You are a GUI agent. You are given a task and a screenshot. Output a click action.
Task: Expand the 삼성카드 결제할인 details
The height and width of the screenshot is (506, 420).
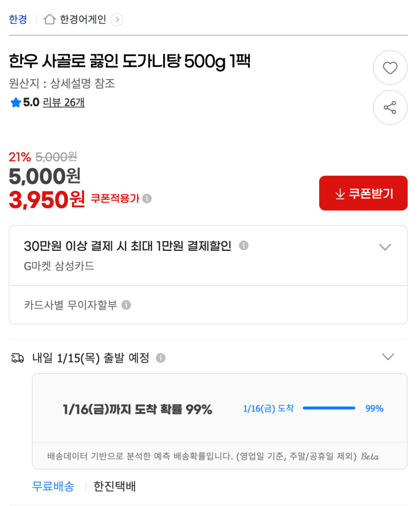(385, 247)
